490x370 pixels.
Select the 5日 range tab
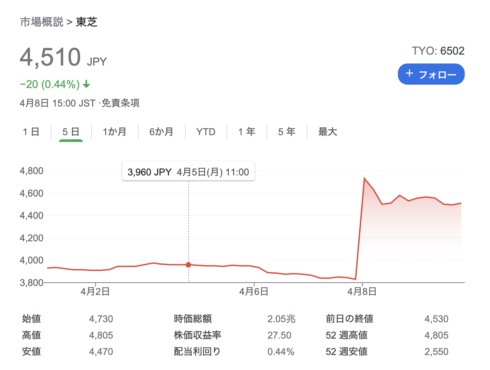(x=71, y=132)
